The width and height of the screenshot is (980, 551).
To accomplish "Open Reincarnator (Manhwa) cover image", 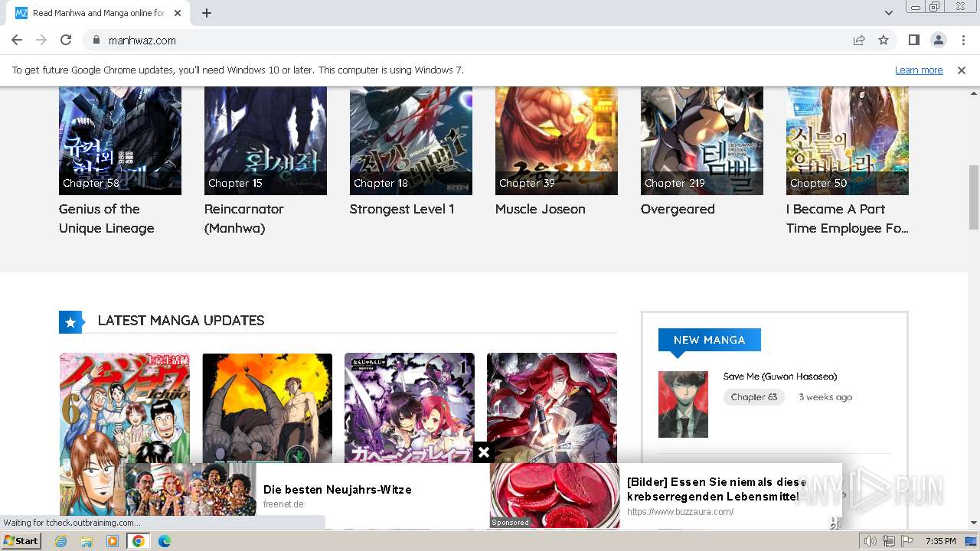I will pyautogui.click(x=266, y=141).
